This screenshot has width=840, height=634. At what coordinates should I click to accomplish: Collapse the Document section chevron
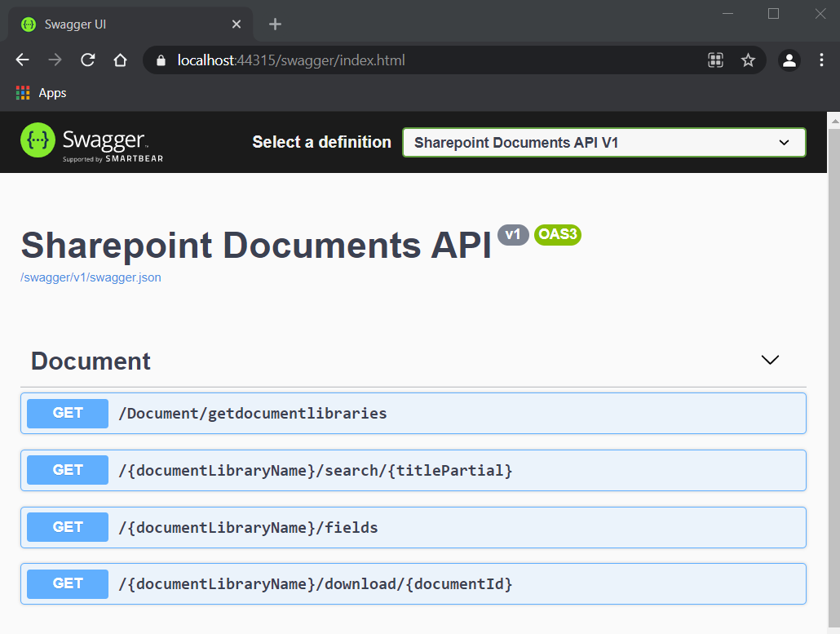[770, 359]
